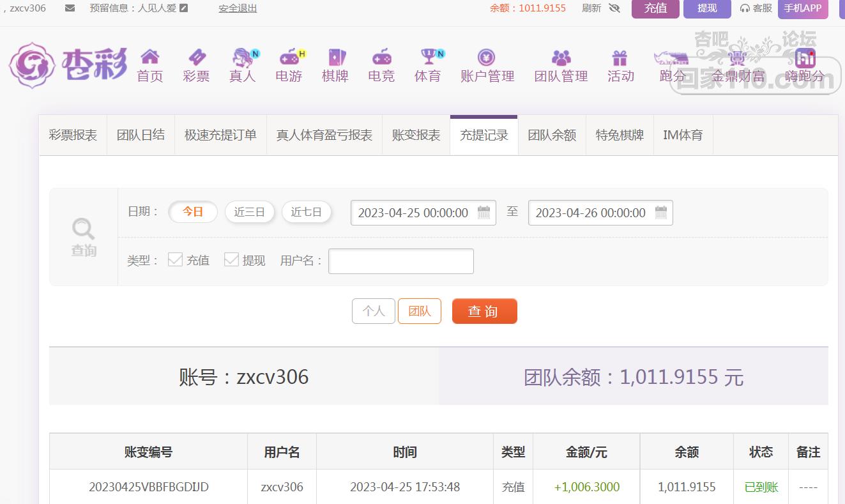Open the 团队管理 group icon

coord(561,57)
